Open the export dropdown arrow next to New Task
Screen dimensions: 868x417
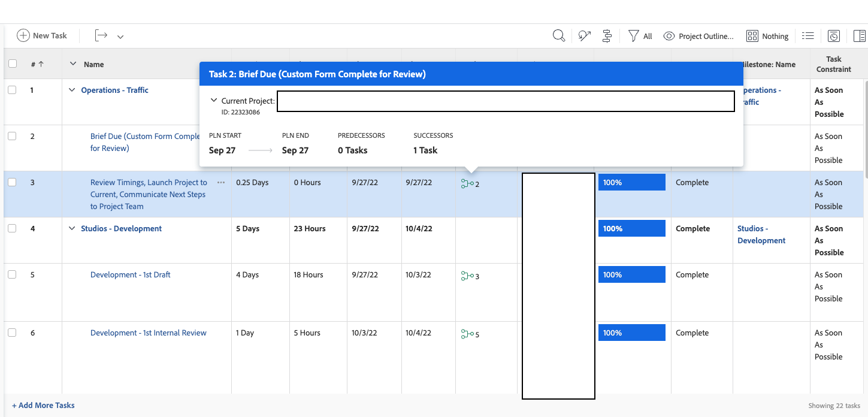point(120,37)
